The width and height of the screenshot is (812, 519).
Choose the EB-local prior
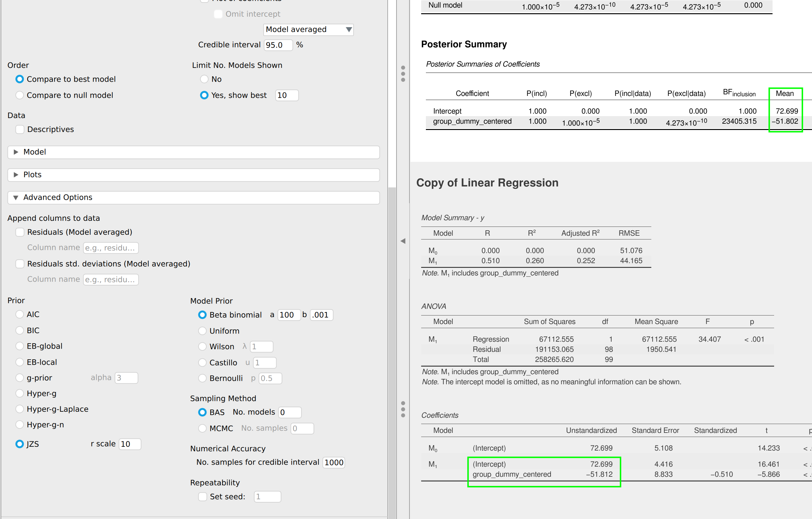pos(20,362)
